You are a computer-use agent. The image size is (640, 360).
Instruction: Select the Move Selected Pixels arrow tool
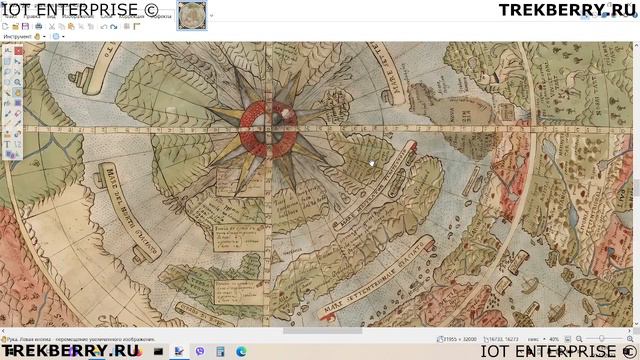click(x=18, y=61)
